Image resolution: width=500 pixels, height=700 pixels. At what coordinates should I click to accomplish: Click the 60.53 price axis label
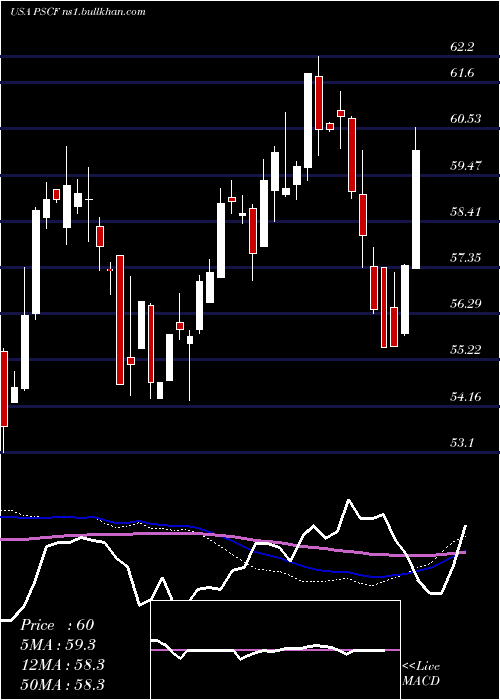tap(466, 118)
